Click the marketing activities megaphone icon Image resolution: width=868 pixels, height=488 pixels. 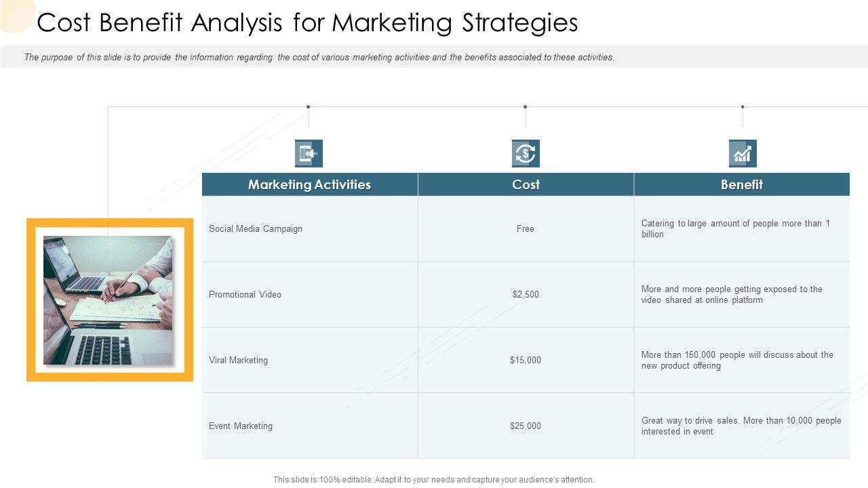tap(309, 154)
